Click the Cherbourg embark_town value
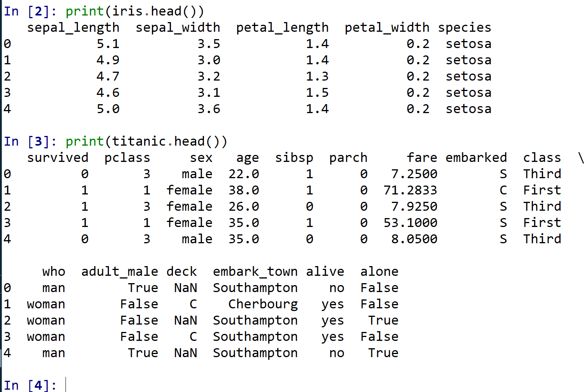588x392 pixels. (x=263, y=304)
